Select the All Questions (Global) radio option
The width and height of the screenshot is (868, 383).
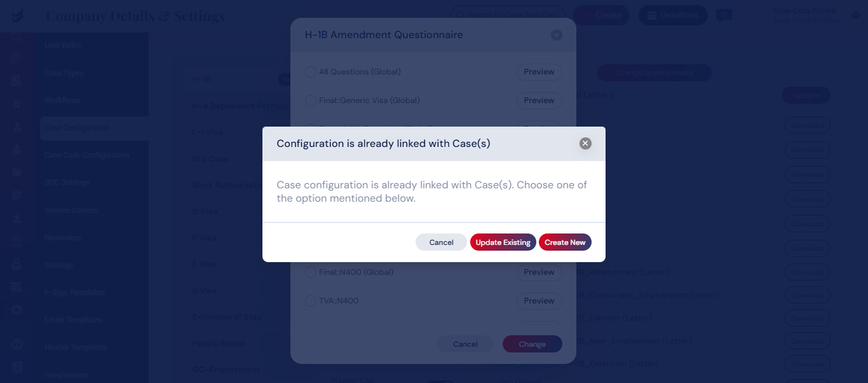point(311,72)
